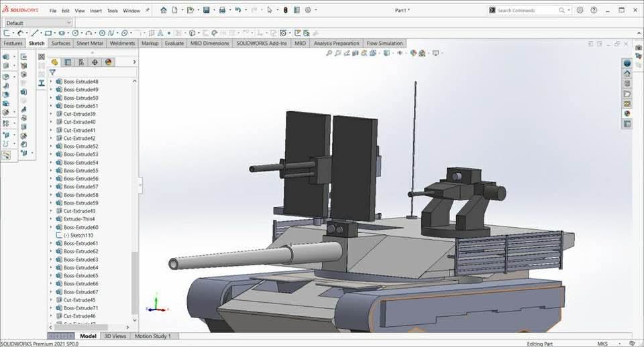Click the Print icon
Screen dimensions: 644x347
222,10
